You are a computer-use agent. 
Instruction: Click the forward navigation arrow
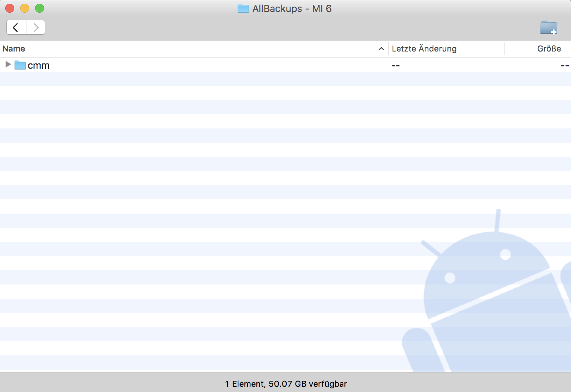[36, 28]
